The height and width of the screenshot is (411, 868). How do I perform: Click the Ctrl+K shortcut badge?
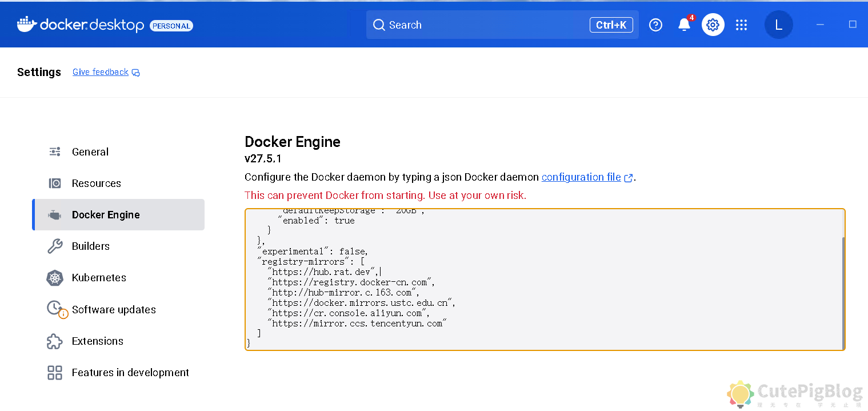611,25
